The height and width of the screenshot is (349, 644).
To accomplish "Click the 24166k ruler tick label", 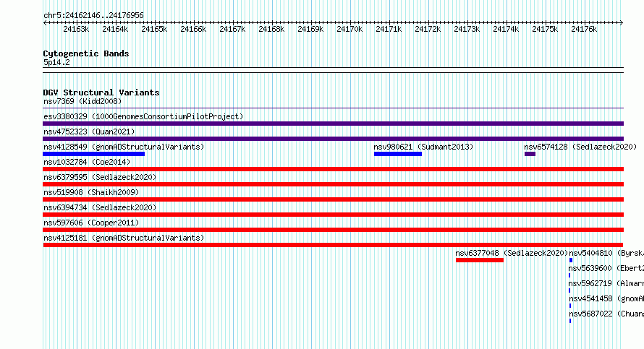I will click(193, 29).
